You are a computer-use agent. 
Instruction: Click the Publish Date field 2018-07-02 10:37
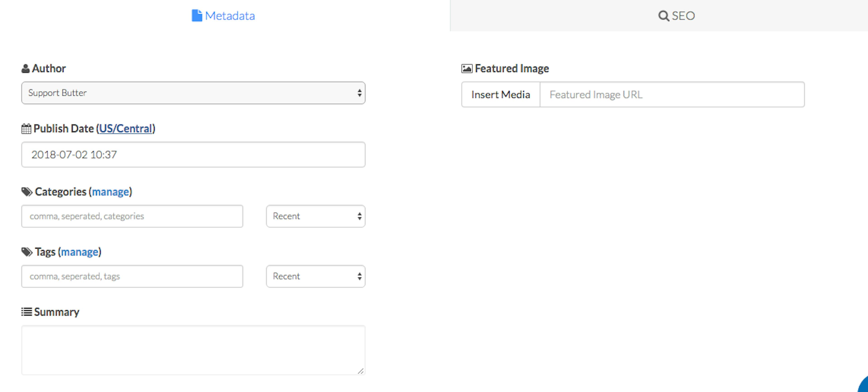193,155
